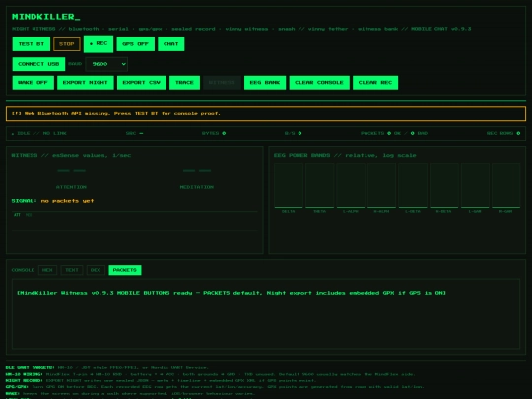This screenshot has width=532, height=399.
Task: Click the CLEAR REC button
Action: click(x=375, y=83)
